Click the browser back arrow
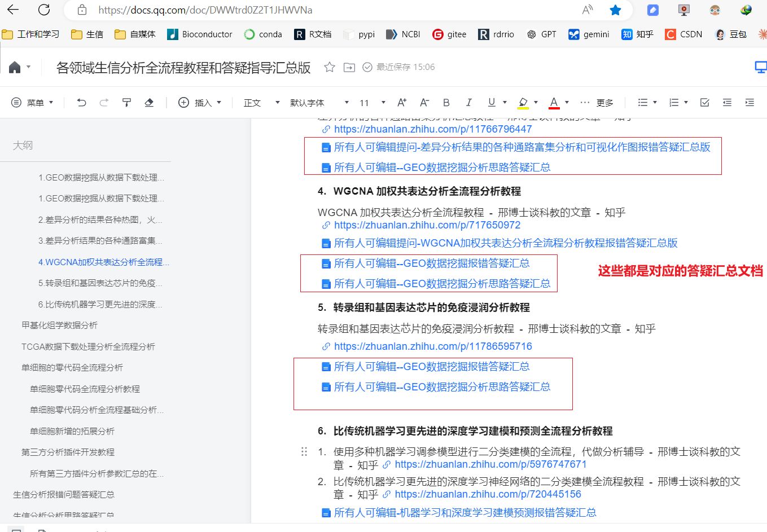This screenshot has width=767, height=532. [x=13, y=10]
